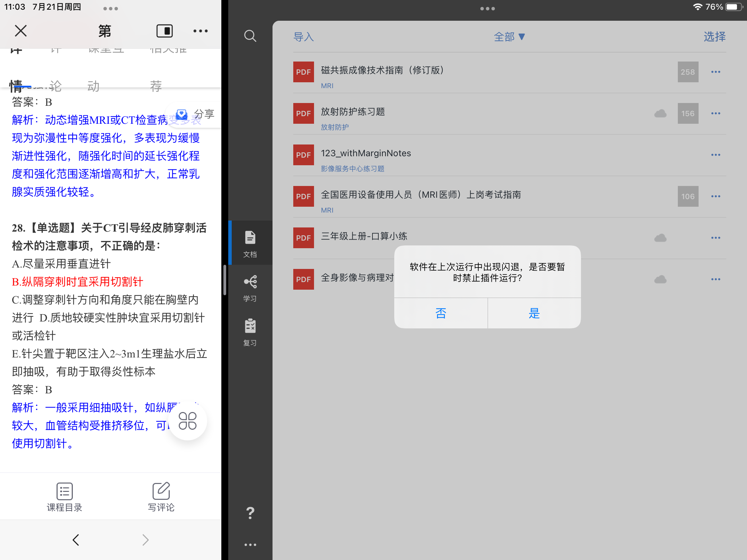The image size is (747, 560).
Task: Open multitasking dots above left window
Action: [111, 9]
